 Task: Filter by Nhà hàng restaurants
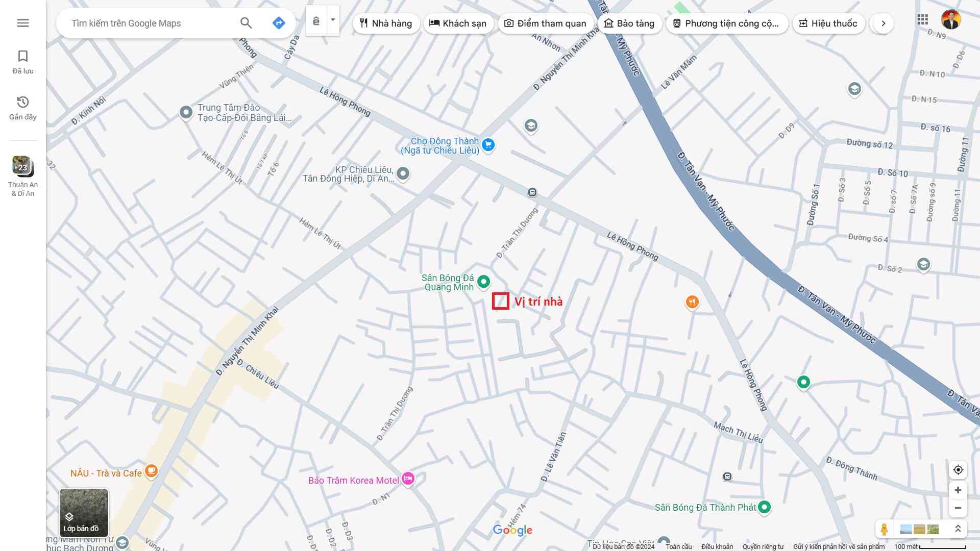coord(386,23)
